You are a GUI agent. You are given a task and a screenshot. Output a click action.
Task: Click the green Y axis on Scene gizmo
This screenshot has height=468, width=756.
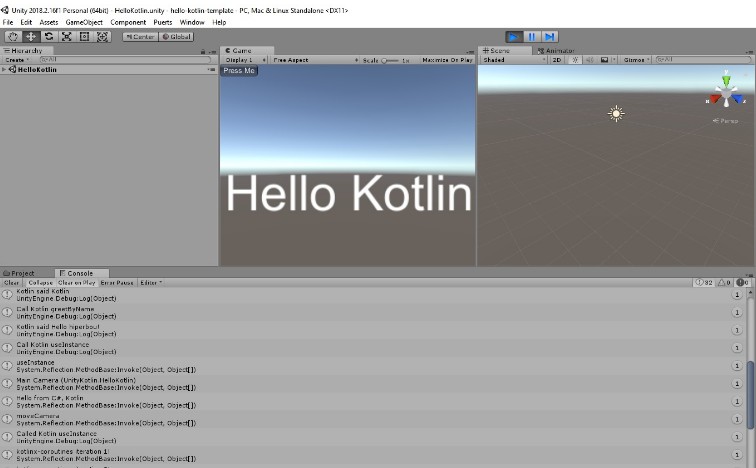(726, 80)
